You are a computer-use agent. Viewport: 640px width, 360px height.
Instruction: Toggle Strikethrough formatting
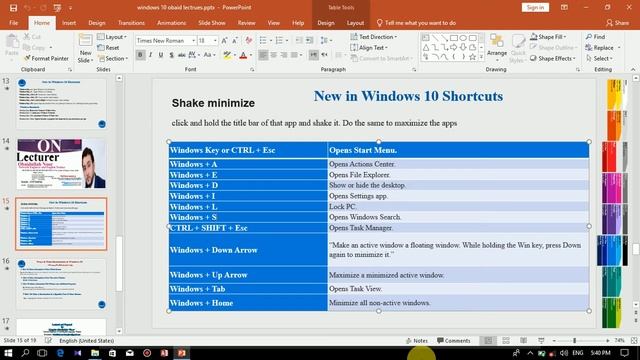point(182,55)
